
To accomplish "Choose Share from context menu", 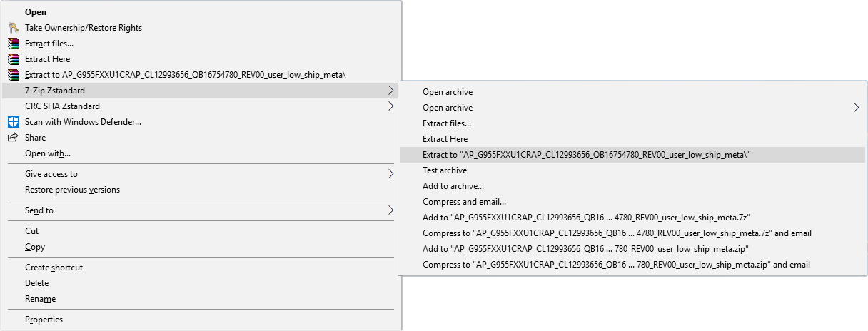I will (201, 138).
